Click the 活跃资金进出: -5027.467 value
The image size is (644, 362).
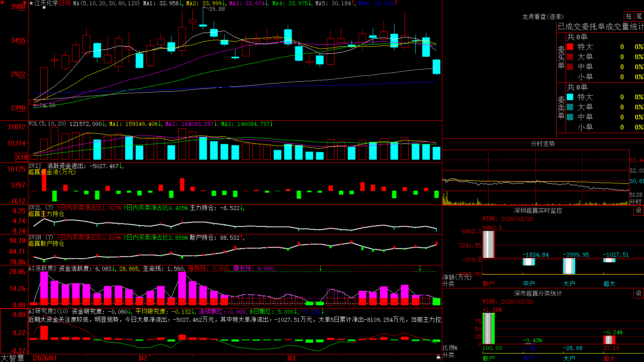pos(84,166)
